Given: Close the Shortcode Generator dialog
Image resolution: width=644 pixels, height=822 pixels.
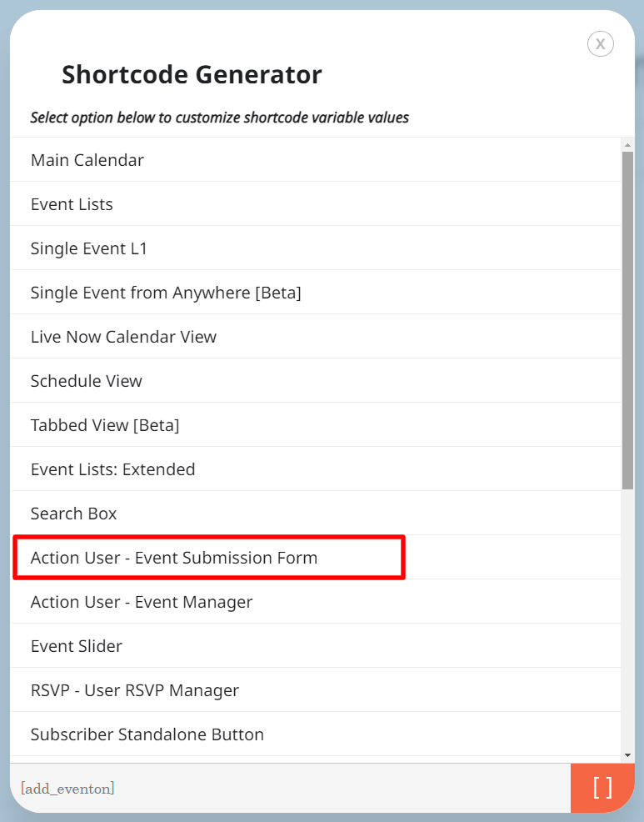Looking at the screenshot, I should tap(600, 43).
